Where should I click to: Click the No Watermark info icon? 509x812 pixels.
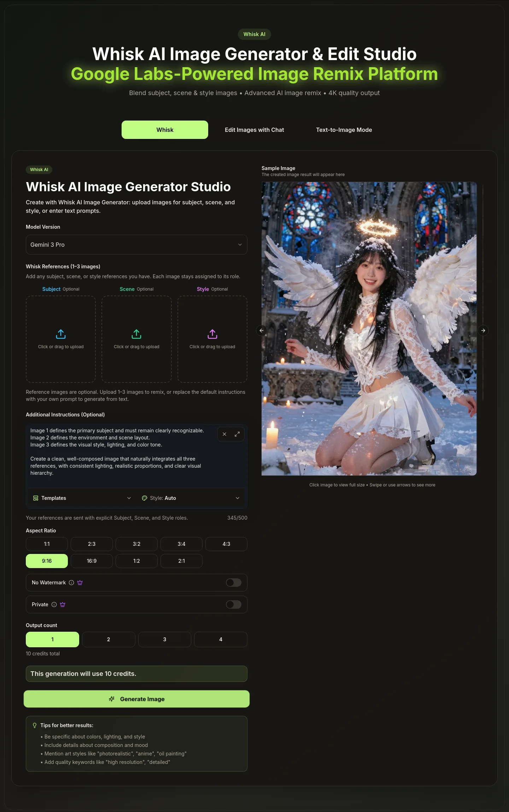pyautogui.click(x=71, y=583)
